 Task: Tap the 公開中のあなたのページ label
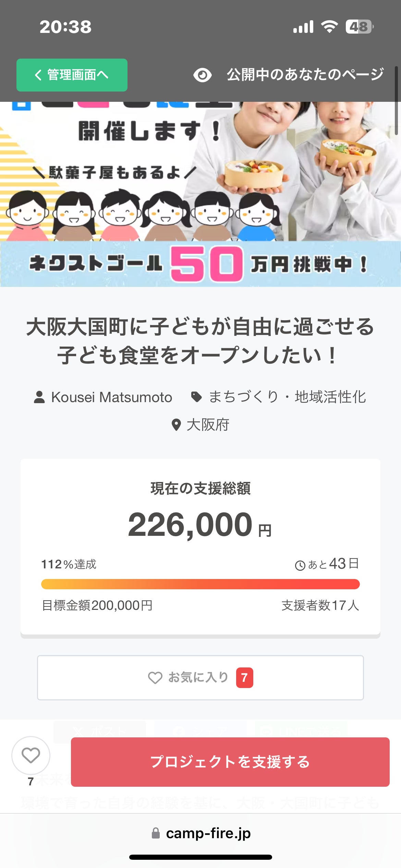click(x=305, y=75)
